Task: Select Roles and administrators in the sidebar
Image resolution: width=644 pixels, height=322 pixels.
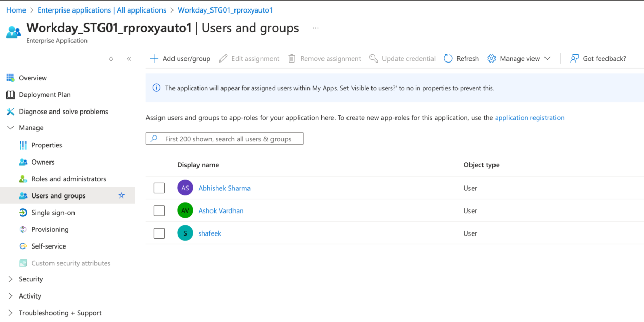Action: [68, 179]
